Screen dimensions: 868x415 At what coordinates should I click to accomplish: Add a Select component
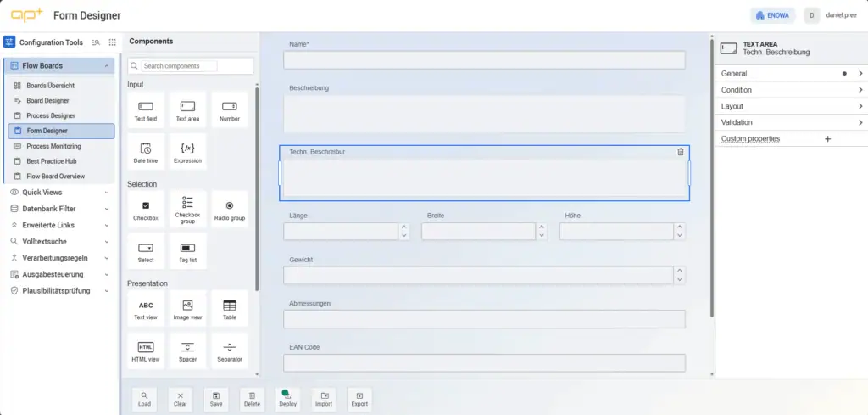tap(146, 251)
